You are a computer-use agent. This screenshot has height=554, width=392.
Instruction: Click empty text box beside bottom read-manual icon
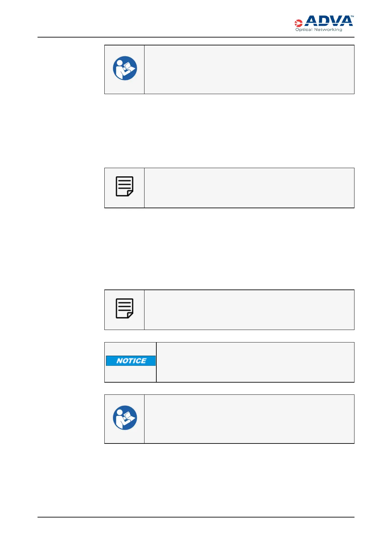tap(249, 419)
